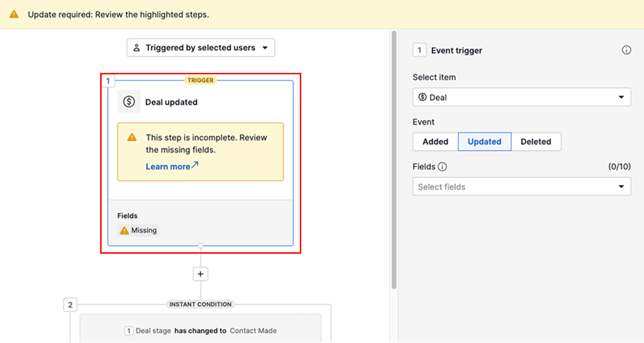Click the Instant Condition step card
This screenshot has width=644, height=343.
click(200, 330)
